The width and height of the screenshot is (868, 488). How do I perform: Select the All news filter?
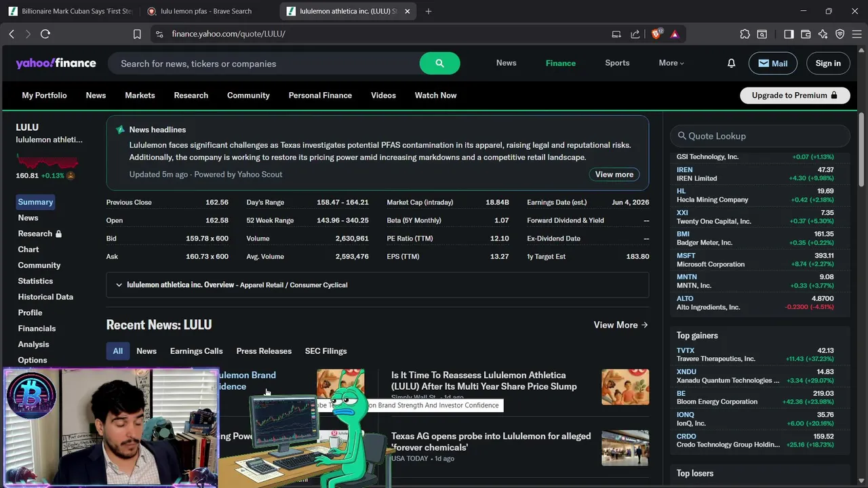[118, 351]
